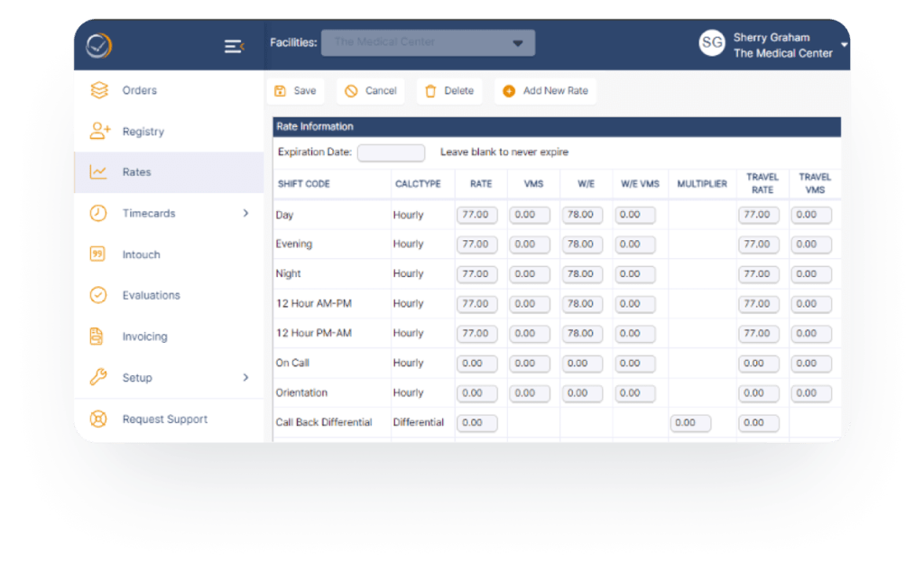Open the Sherry Graham user menu arrow
The width and height of the screenshot is (924, 572).
[844, 44]
